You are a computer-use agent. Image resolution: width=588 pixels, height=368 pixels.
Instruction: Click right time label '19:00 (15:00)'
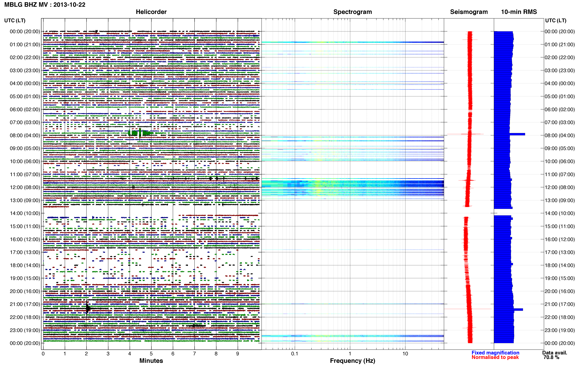(560, 278)
